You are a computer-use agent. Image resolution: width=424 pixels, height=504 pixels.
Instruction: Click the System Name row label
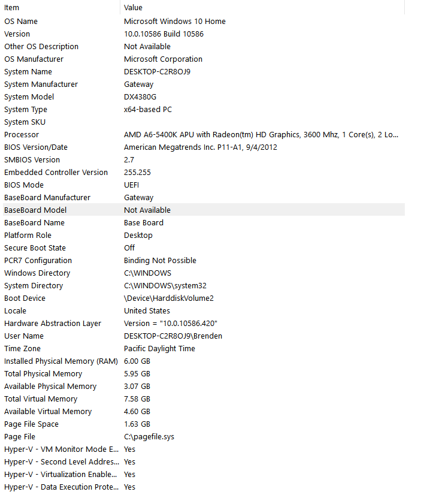[x=28, y=72]
